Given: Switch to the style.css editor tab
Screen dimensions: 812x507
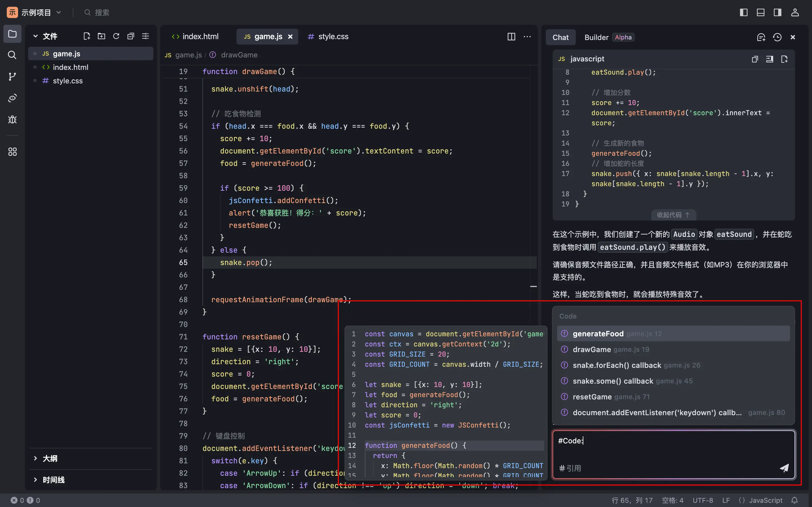Looking at the screenshot, I should coord(328,37).
